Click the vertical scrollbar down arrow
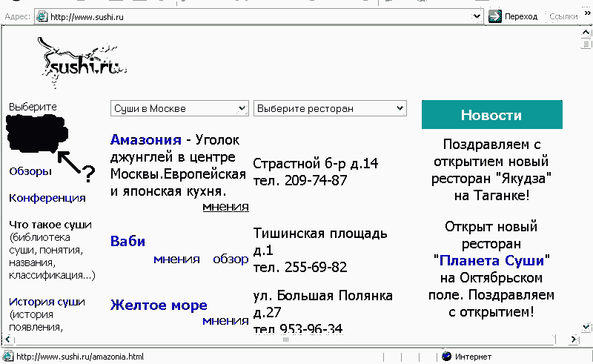The height and width of the screenshot is (364, 593). [x=586, y=327]
